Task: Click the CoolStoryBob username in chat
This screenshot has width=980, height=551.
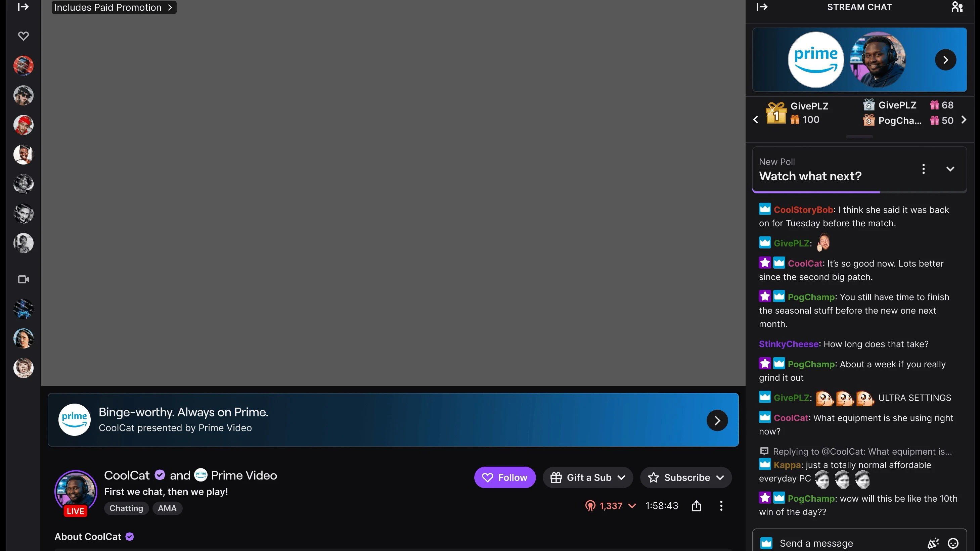Action: coord(803,210)
